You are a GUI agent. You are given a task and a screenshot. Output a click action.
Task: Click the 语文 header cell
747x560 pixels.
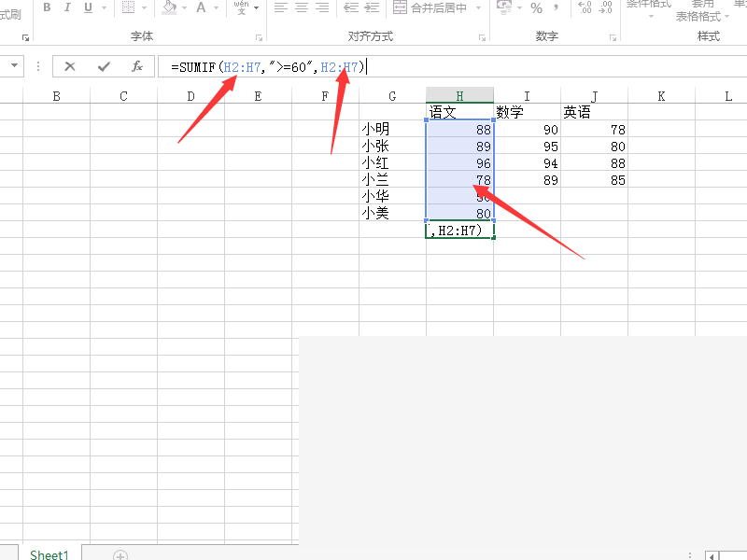point(459,112)
